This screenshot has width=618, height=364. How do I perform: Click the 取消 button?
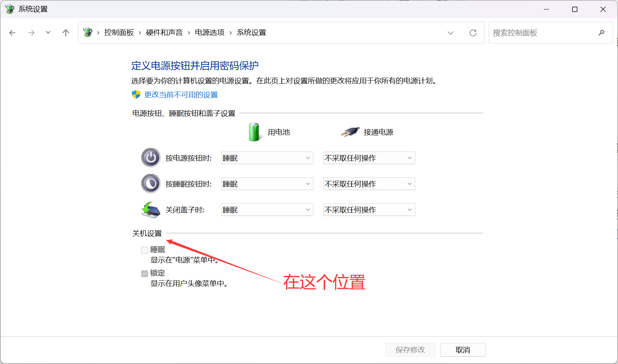[463, 350]
